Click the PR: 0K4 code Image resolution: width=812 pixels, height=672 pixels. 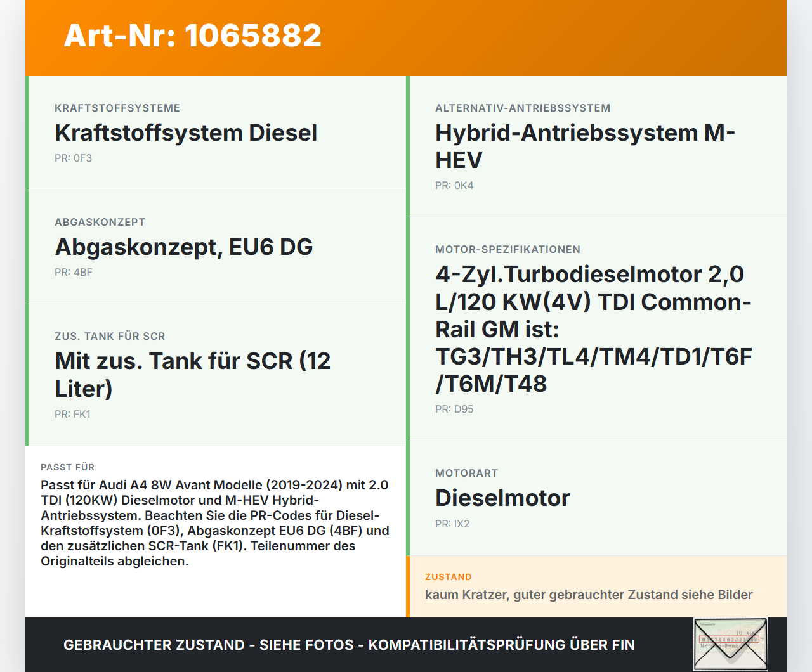[x=454, y=185]
